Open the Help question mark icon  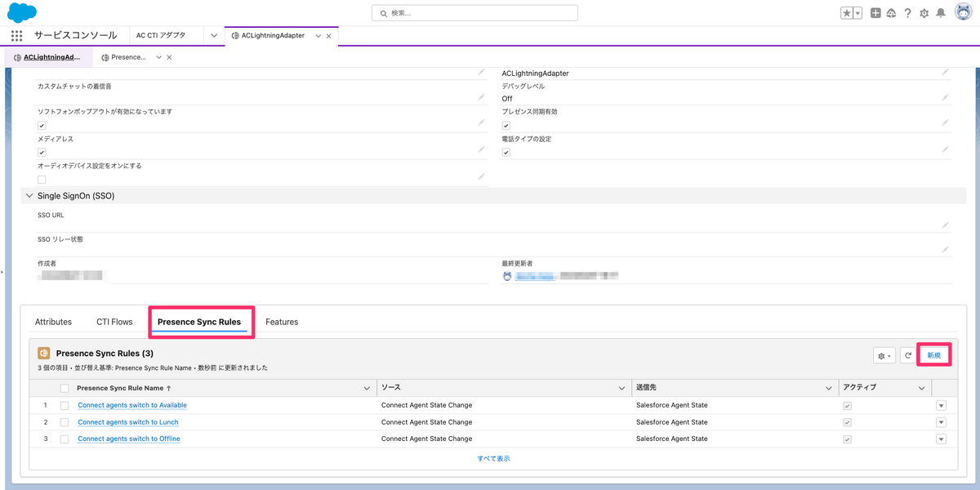pos(907,13)
